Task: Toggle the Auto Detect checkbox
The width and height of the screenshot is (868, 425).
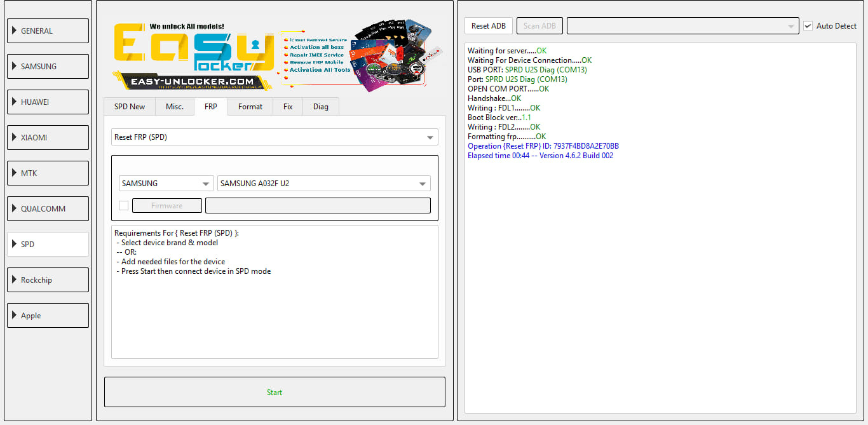Action: point(808,26)
